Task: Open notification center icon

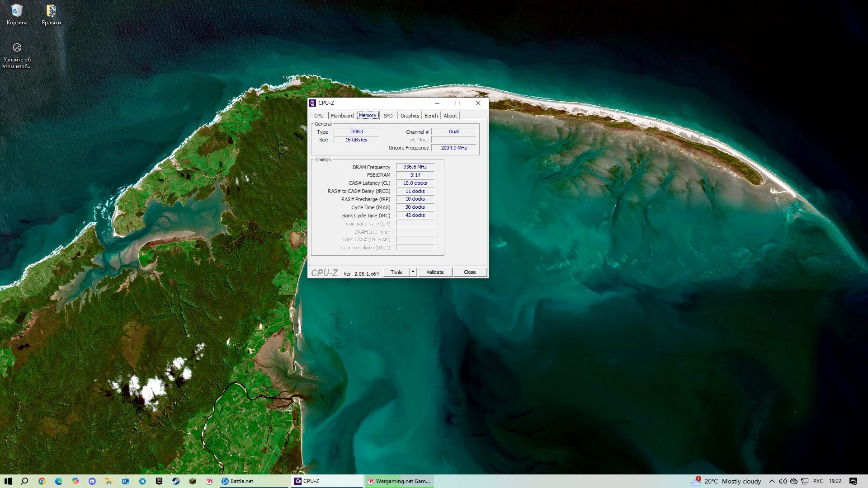Action: coord(853,481)
